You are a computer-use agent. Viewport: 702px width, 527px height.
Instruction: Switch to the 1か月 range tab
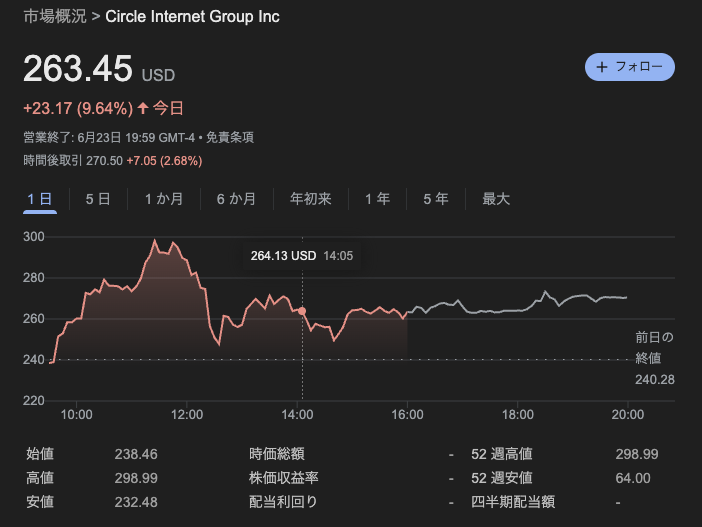pos(164,199)
